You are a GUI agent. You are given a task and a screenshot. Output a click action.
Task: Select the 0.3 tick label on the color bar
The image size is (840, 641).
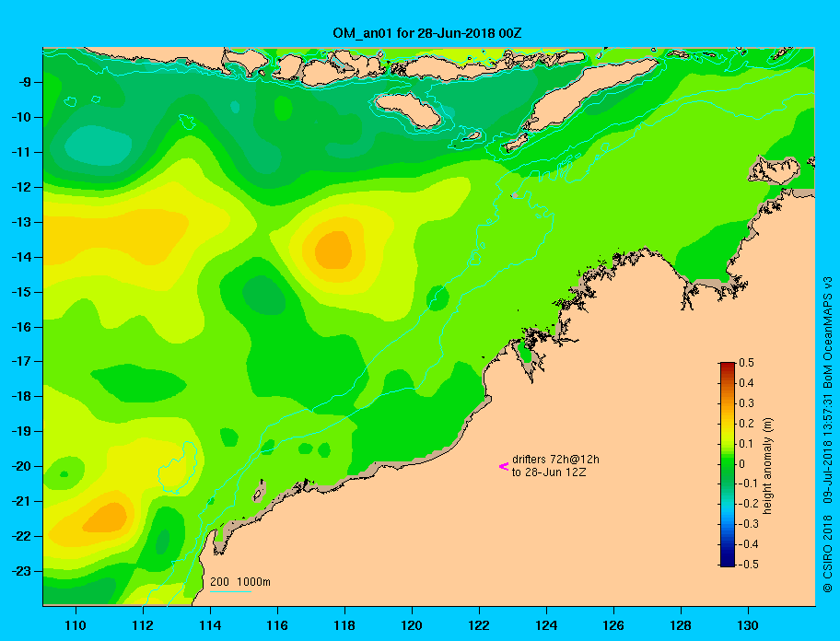click(x=746, y=403)
